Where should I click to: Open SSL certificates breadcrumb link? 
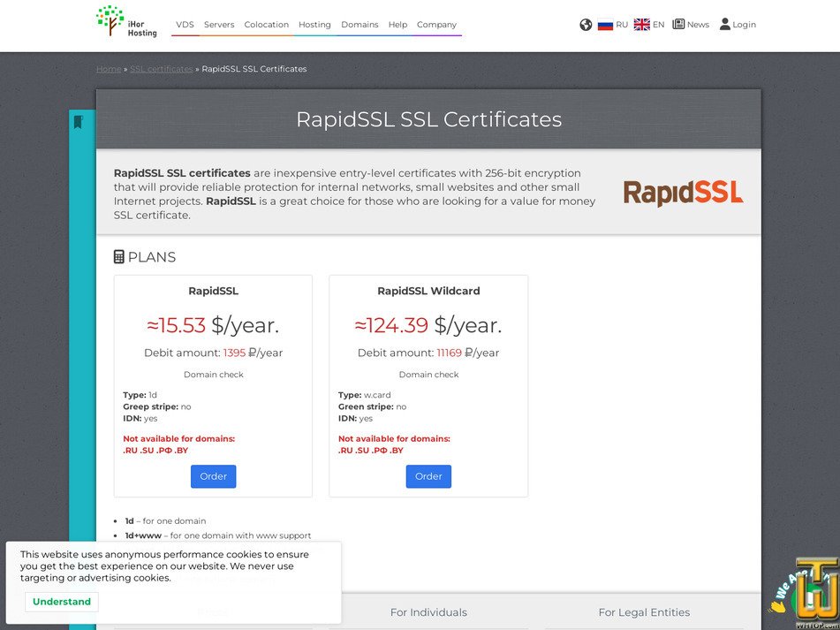[162, 69]
